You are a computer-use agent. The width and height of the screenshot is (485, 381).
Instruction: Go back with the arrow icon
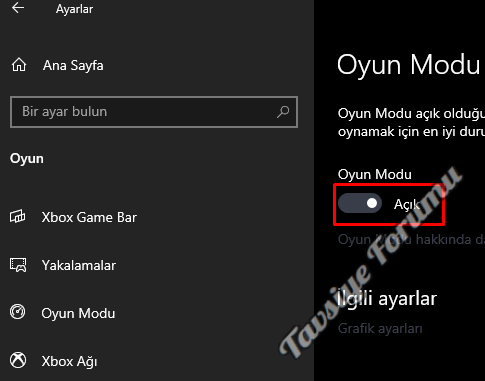pyautogui.click(x=18, y=8)
